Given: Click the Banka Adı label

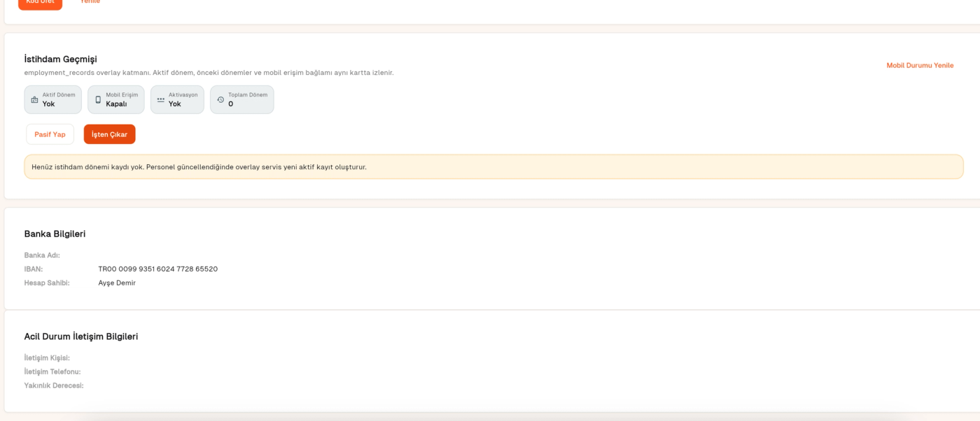Looking at the screenshot, I should click(42, 255).
